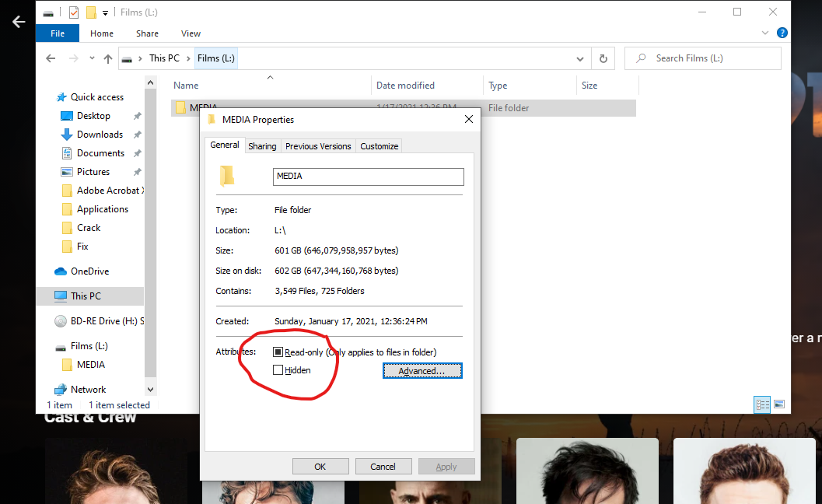
Task: Go back using the white arrow behind Explorer
Action: tap(19, 22)
